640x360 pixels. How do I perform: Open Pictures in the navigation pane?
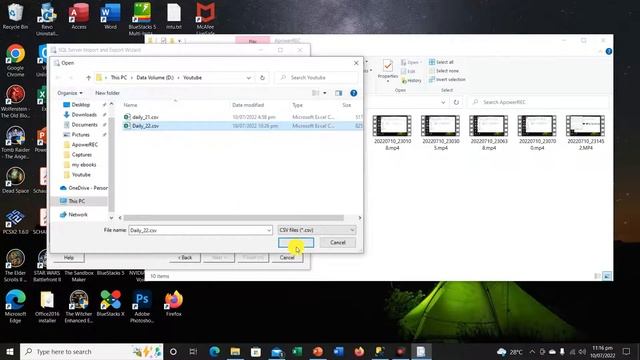pos(80,135)
